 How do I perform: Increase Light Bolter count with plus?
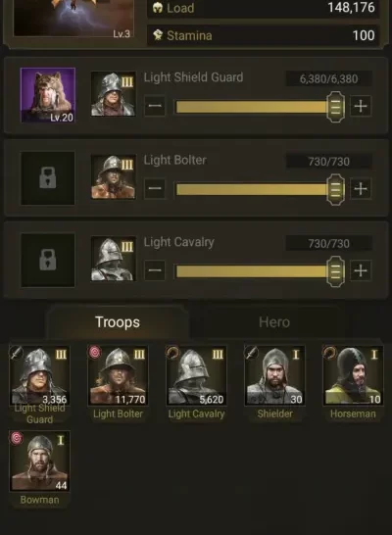point(361,189)
